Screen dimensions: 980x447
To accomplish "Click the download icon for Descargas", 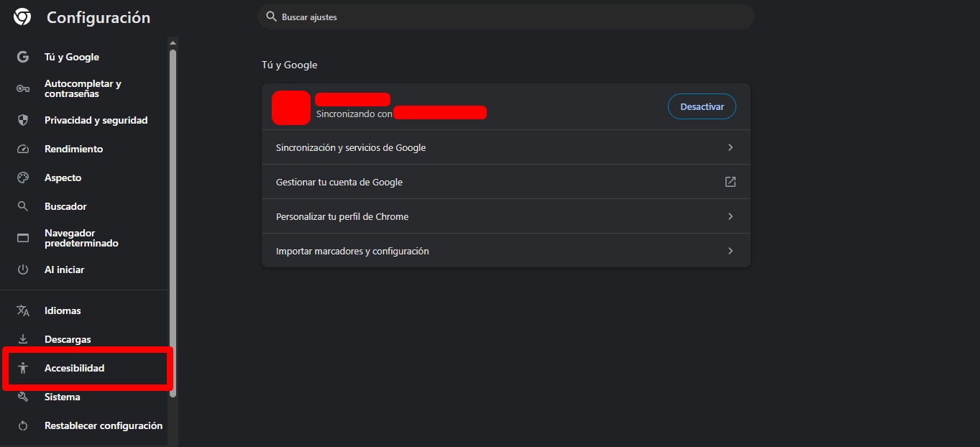I will (x=23, y=339).
